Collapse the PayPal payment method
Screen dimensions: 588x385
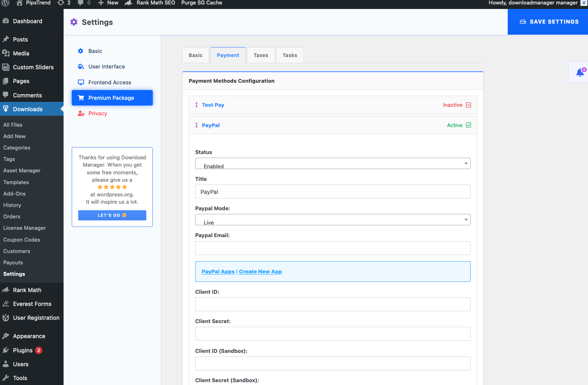[211, 125]
